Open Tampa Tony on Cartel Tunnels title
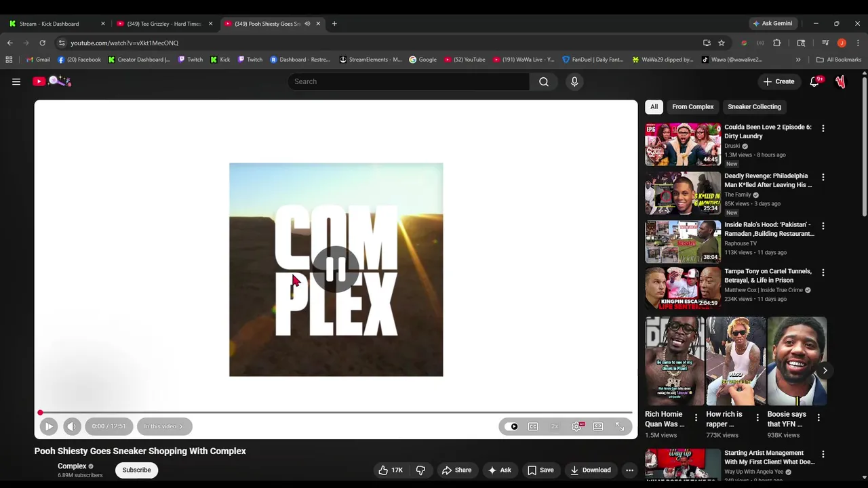 [768, 276]
